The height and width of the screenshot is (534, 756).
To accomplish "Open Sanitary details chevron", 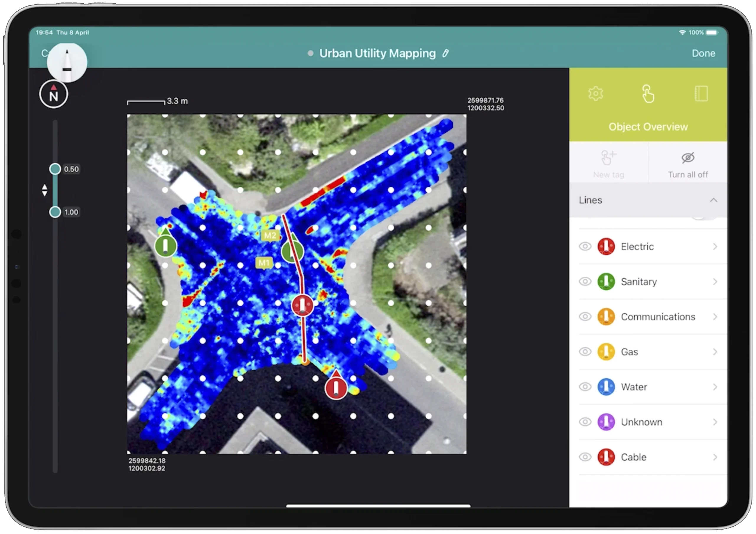I will coord(715,282).
